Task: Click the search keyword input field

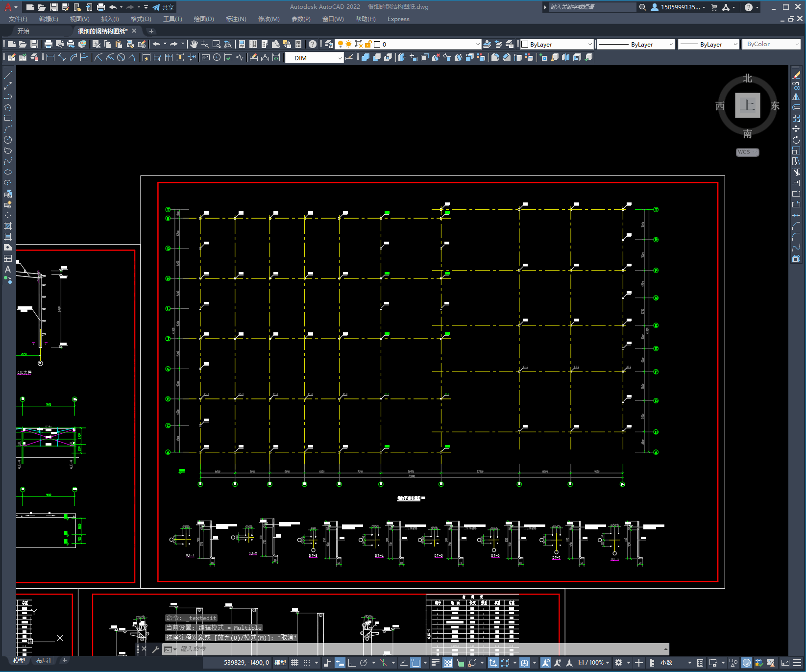Action: tap(592, 7)
